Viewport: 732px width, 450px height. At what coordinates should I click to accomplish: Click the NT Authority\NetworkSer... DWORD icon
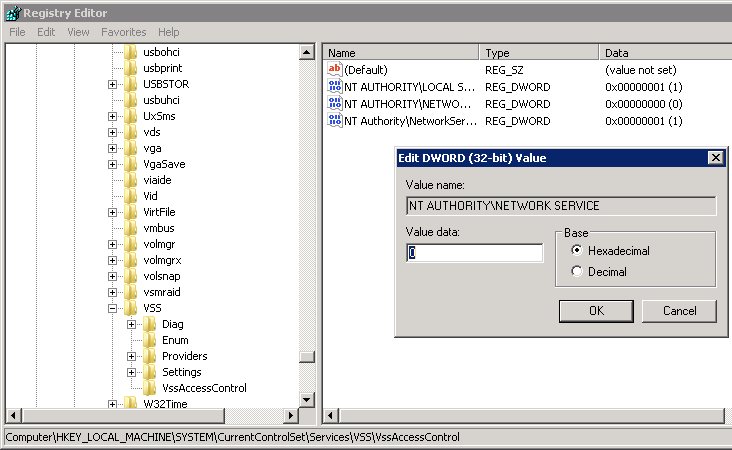[335, 121]
